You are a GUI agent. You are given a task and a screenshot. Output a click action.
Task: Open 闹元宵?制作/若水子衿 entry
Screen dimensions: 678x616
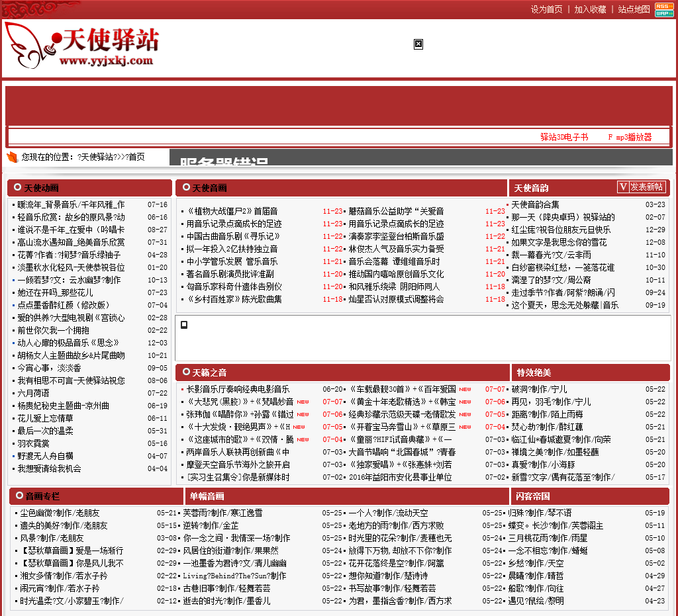pos(60,588)
